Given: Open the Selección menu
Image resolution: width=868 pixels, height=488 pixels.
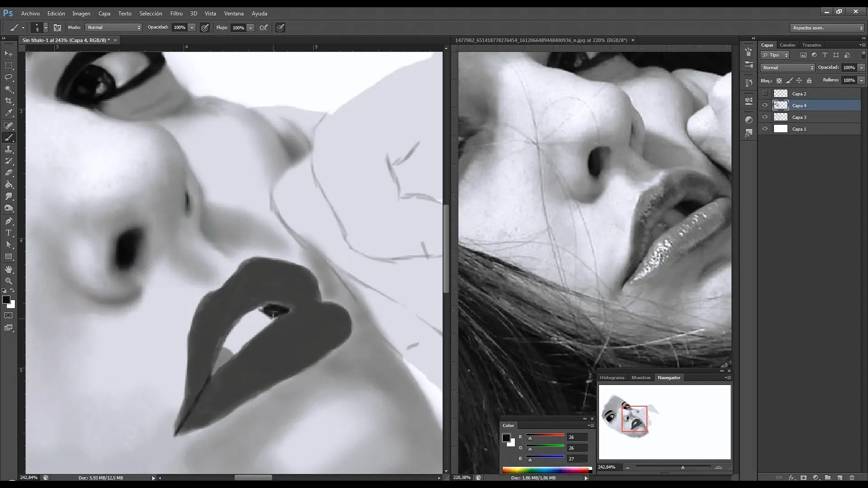Looking at the screenshot, I should pos(151,14).
